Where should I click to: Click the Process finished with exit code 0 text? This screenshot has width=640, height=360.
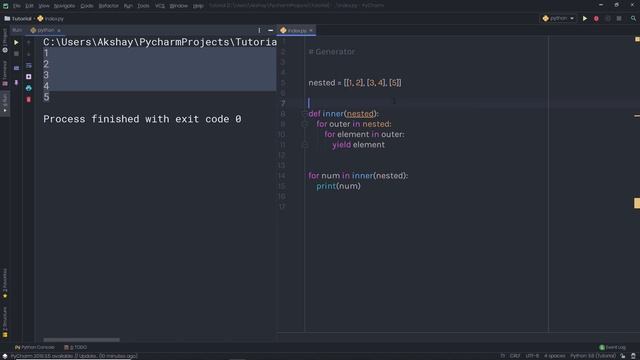pyautogui.click(x=142, y=119)
